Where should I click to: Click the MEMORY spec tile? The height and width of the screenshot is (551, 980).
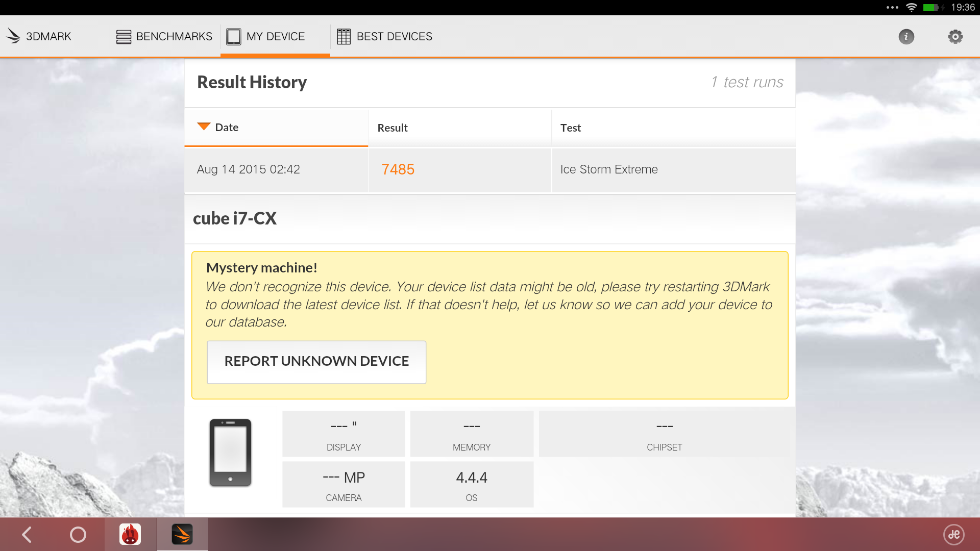click(472, 434)
